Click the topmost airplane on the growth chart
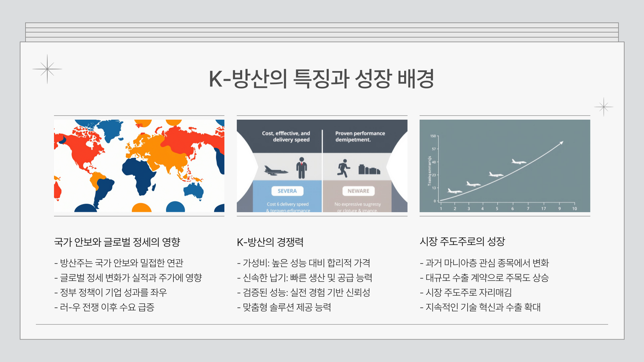 pos(518,162)
